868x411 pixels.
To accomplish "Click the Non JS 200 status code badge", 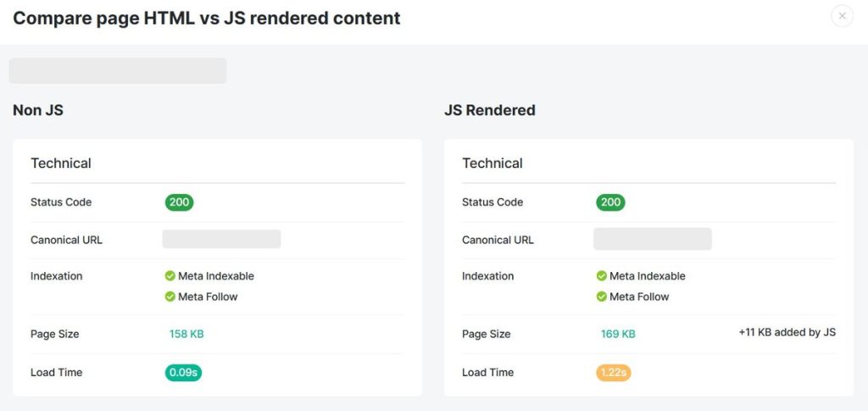I will coord(179,203).
